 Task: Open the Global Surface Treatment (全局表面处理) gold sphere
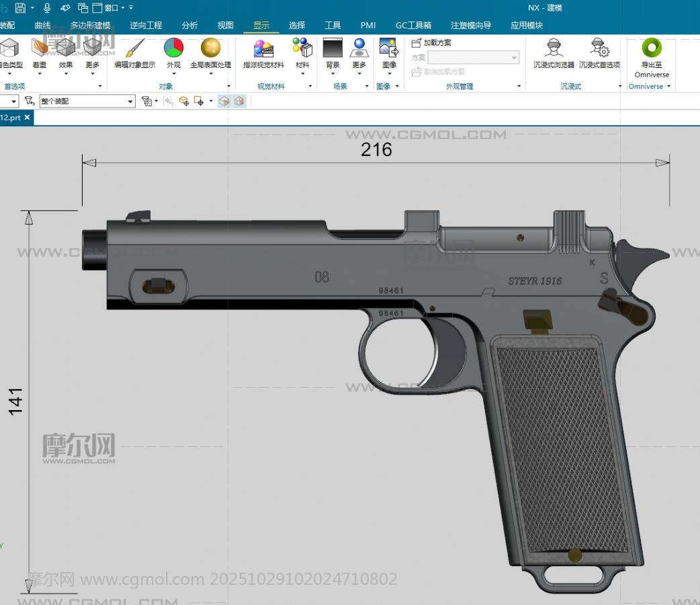click(210, 48)
